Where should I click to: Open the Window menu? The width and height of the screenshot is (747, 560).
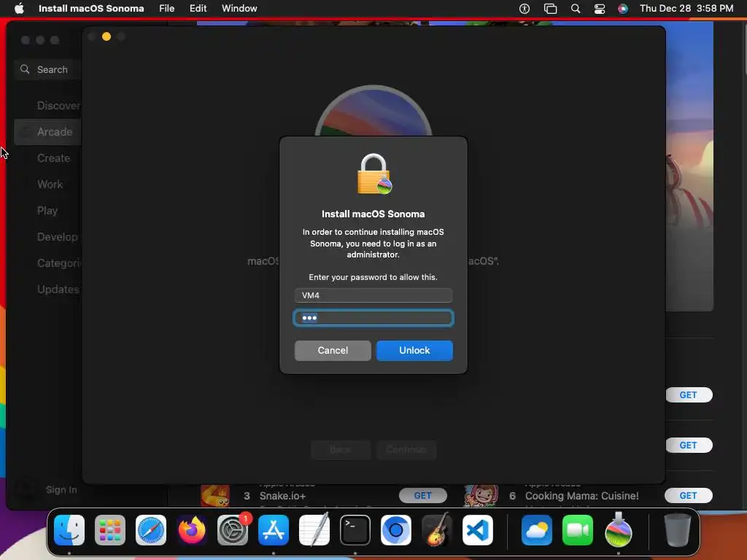239,8
